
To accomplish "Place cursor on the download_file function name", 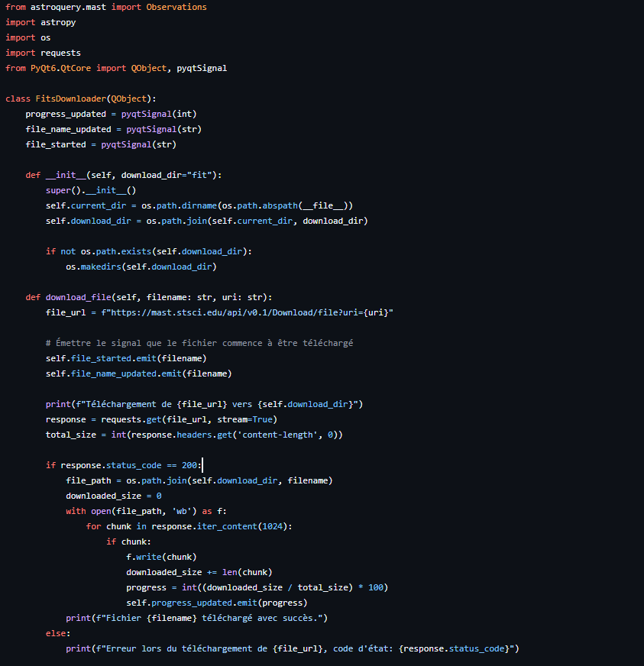I will pyautogui.click(x=77, y=296).
